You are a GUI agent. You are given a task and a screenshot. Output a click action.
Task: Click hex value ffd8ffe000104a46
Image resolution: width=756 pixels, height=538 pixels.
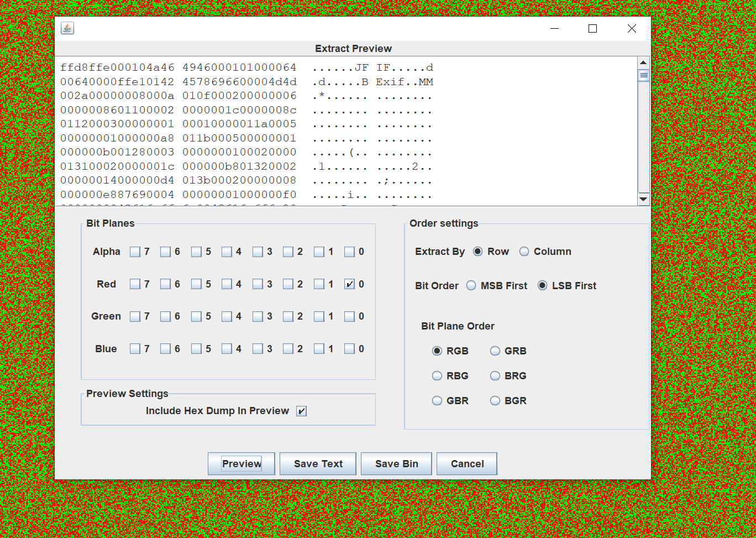click(x=117, y=68)
